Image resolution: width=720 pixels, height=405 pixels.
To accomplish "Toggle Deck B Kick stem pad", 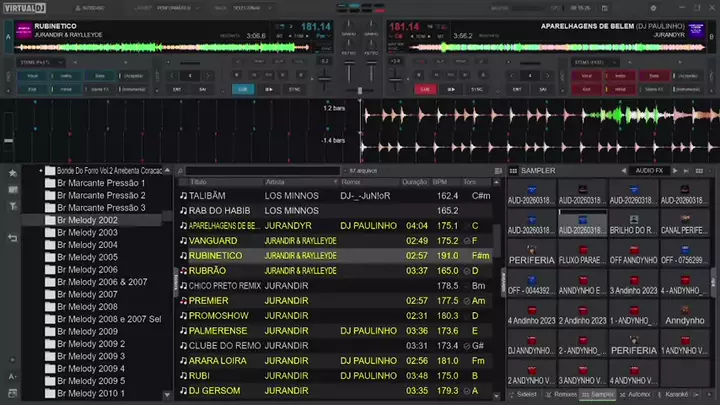I will 586,89.
